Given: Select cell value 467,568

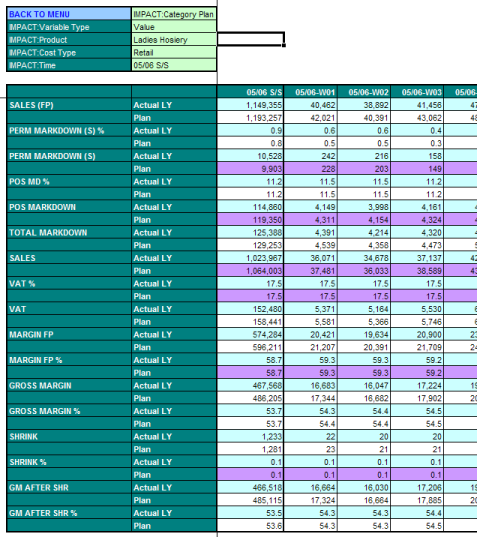Looking at the screenshot, I should pyautogui.click(x=250, y=386).
